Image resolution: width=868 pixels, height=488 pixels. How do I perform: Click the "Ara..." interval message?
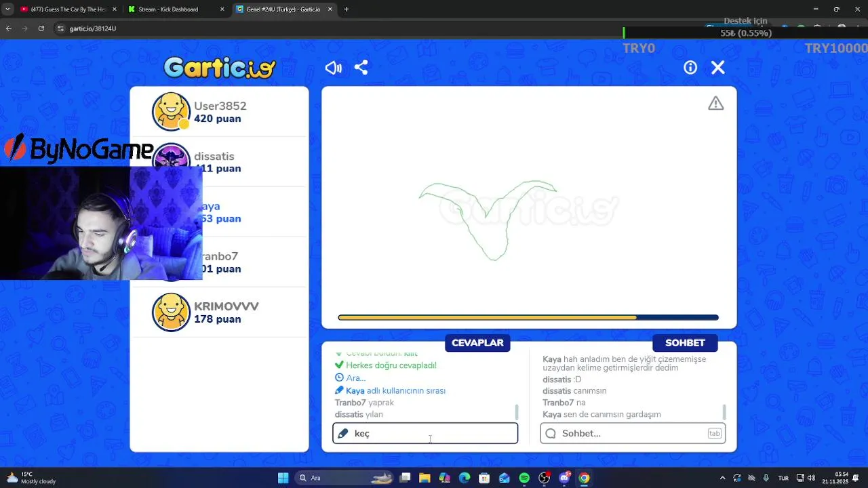(x=351, y=378)
